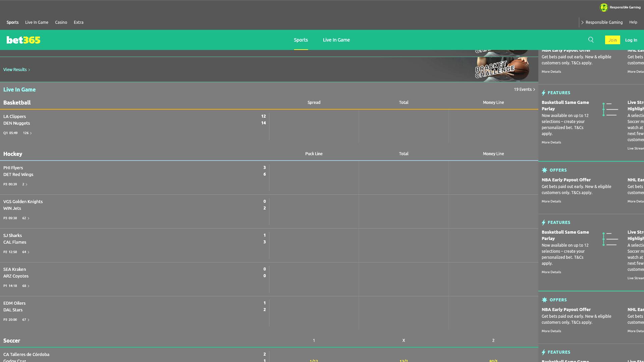This screenshot has width=644, height=362.
Task: Switch to Live In Game tab in green header
Action: coord(336,40)
